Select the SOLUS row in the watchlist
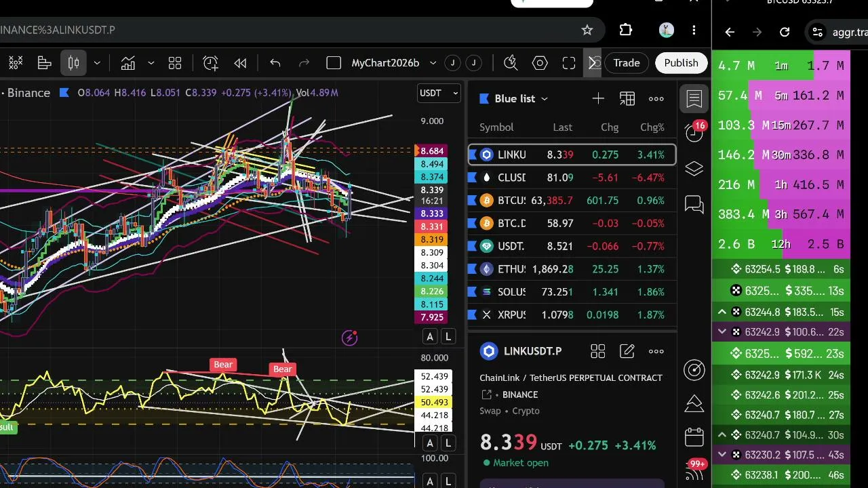 572,292
